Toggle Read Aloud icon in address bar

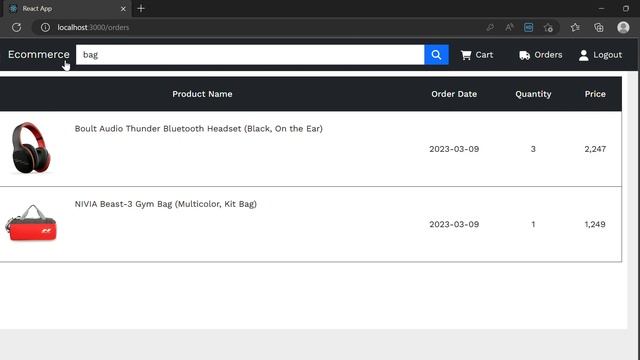(x=509, y=27)
